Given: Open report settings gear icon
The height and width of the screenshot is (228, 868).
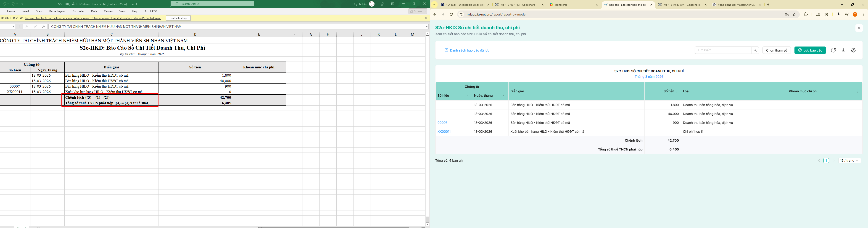Looking at the screenshot, I should point(854,50).
